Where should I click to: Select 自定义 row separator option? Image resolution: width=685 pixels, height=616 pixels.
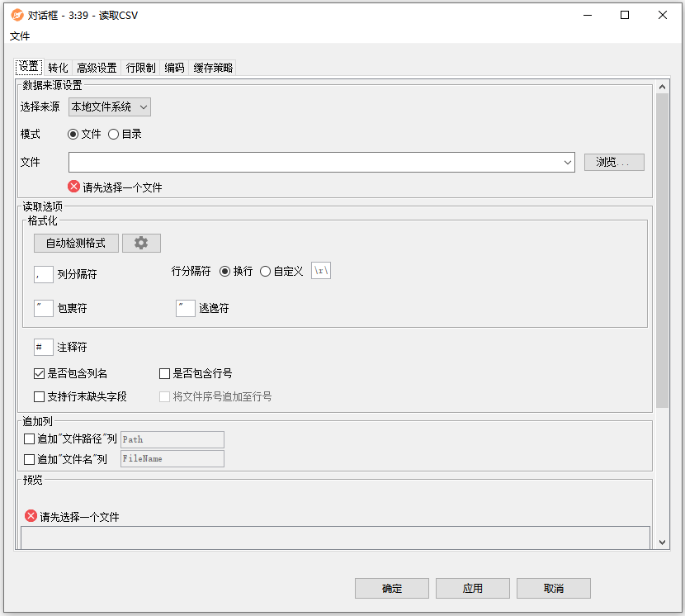[265, 271]
